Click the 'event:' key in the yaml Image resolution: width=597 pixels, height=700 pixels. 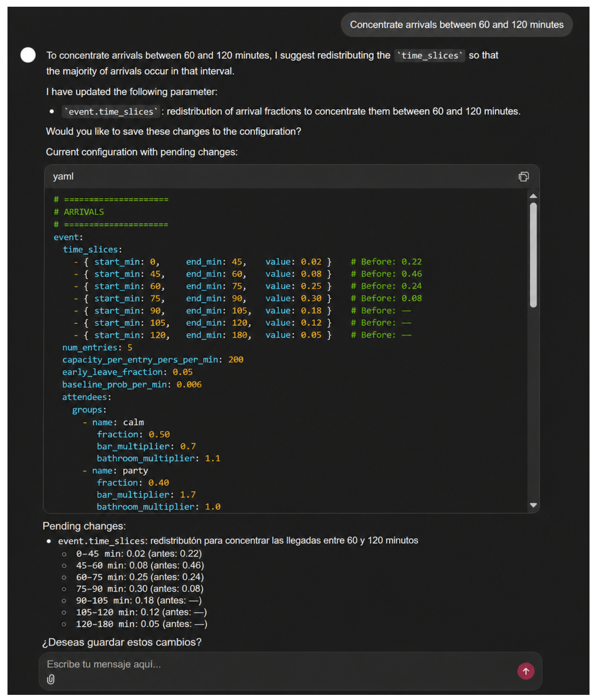click(x=68, y=237)
